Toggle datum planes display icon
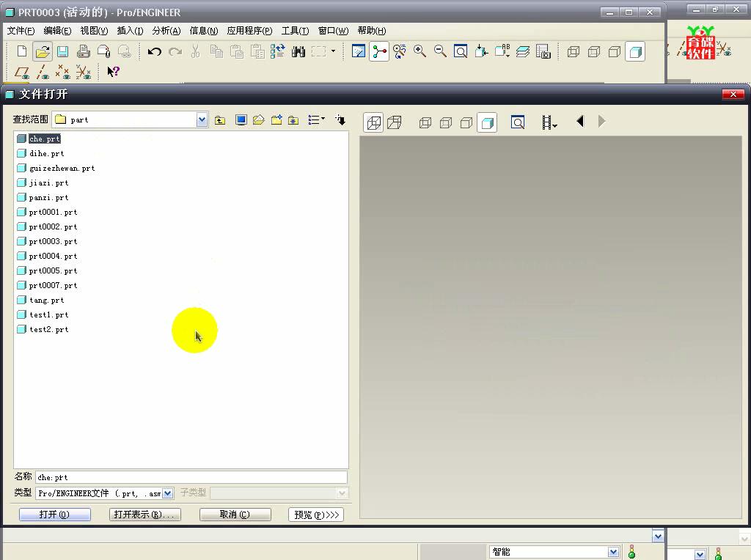The height and width of the screenshot is (560, 751). [x=22, y=73]
